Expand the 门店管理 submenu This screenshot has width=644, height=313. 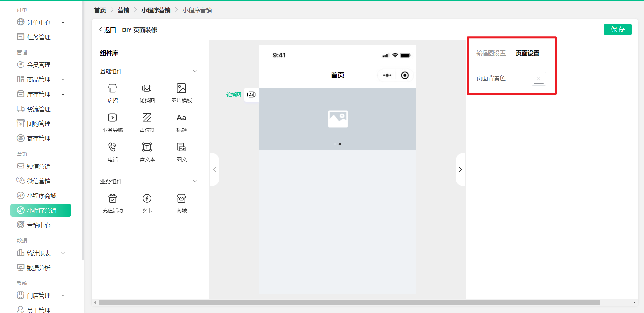tap(63, 295)
